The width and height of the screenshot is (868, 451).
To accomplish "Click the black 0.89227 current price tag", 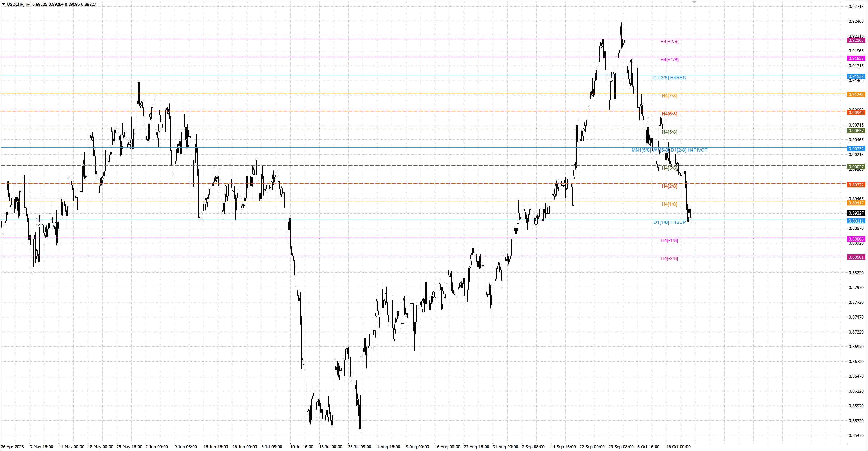I will point(856,213).
